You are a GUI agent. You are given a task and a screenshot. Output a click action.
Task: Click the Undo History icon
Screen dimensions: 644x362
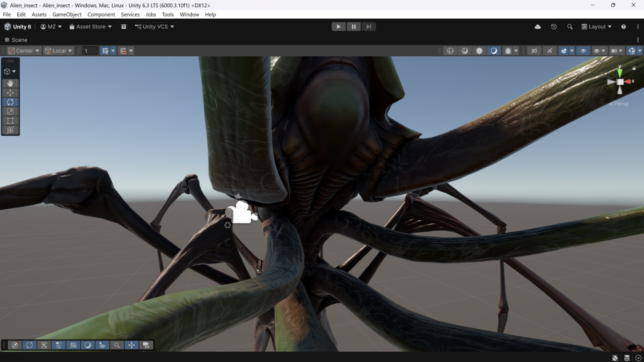[553, 26]
